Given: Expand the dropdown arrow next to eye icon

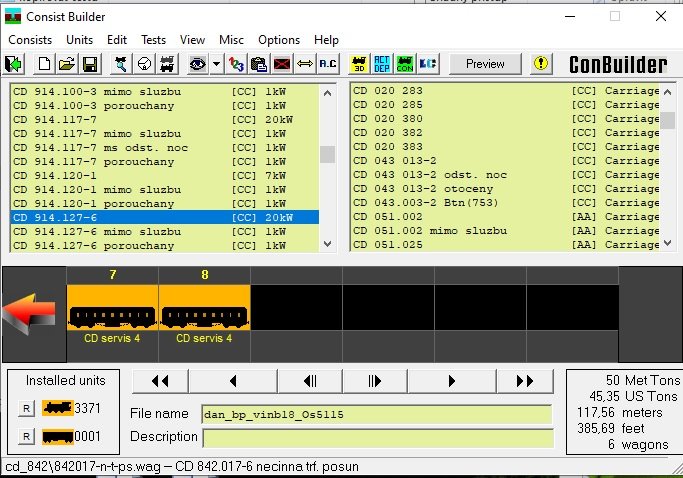Looking at the screenshot, I should point(216,64).
